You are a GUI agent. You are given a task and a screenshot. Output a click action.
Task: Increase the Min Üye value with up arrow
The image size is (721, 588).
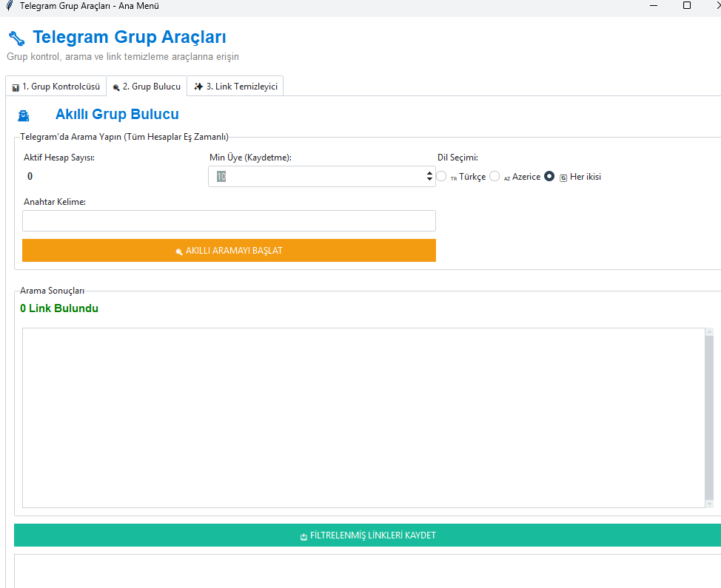pos(429,173)
